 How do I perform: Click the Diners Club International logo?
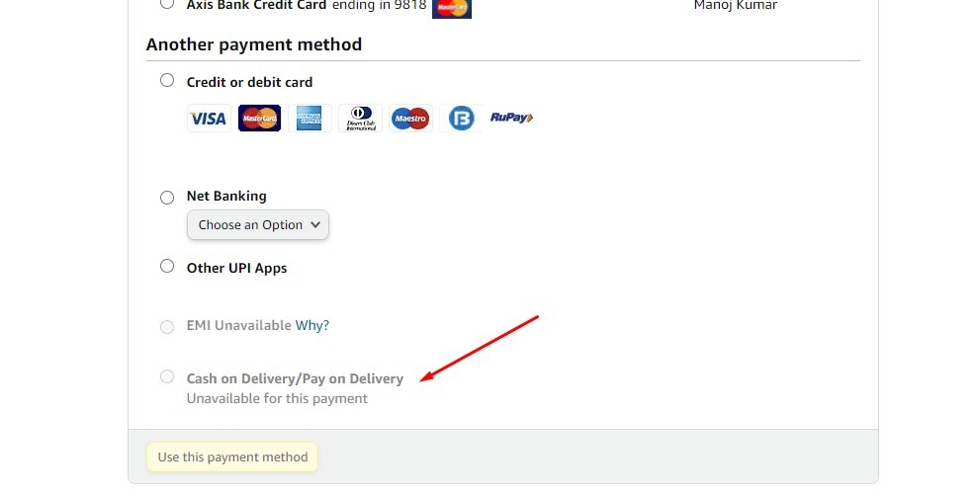point(361,118)
